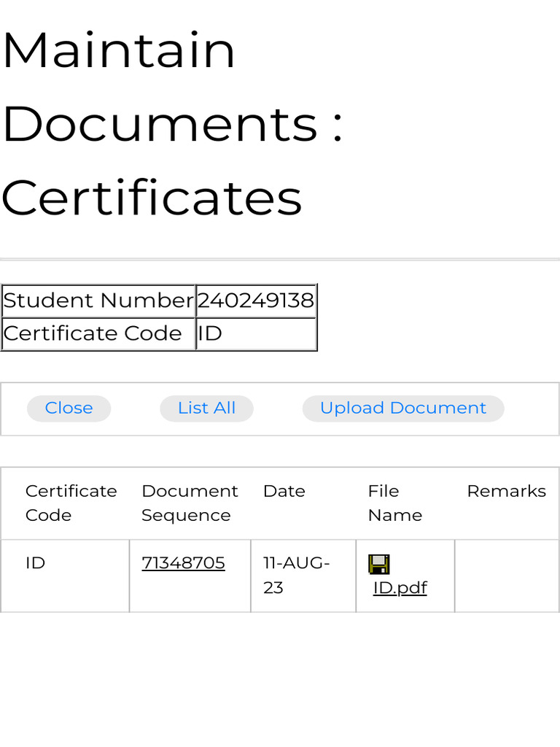Click the Close button
This screenshot has width=560, height=747.
(x=69, y=409)
